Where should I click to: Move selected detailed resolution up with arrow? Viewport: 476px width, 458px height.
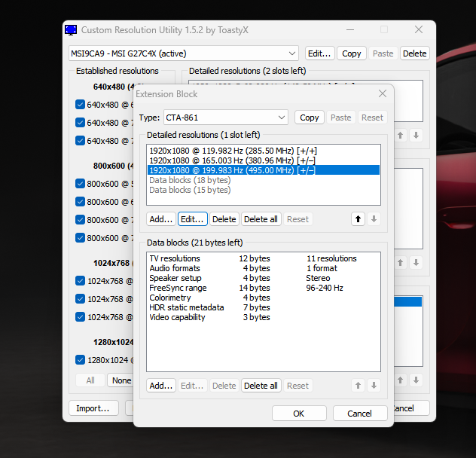(359, 219)
